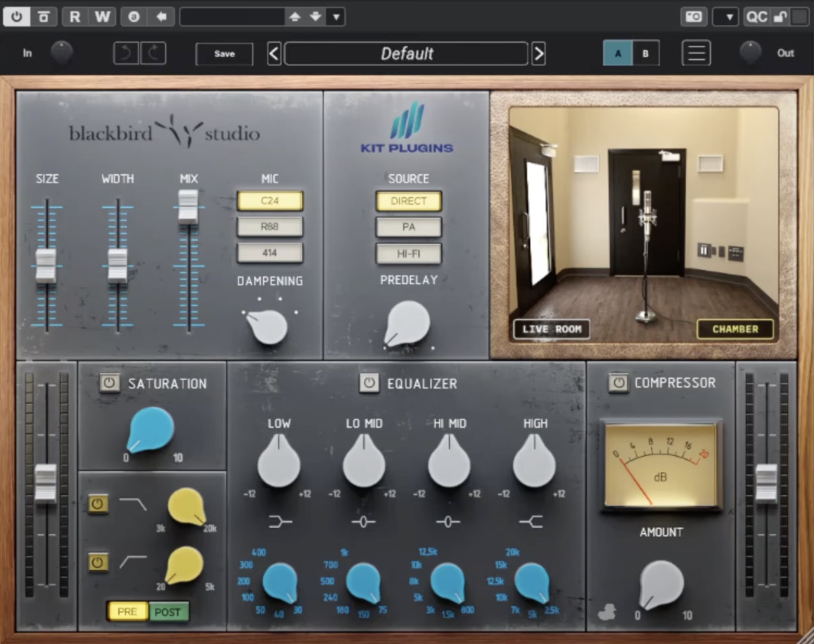Viewport: 814px width, 644px height.
Task: Click the host preset name field
Action: tap(231, 17)
